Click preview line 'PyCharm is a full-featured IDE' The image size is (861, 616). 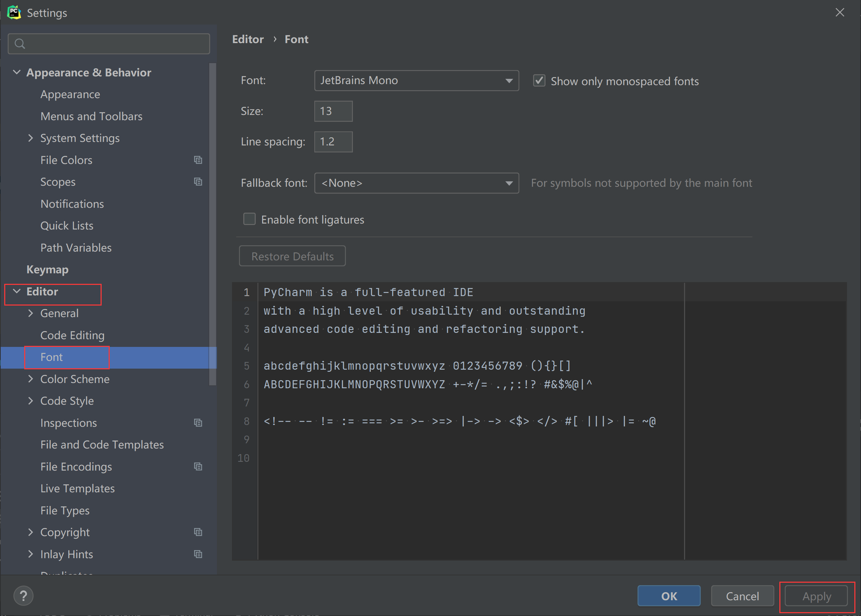[x=368, y=293]
